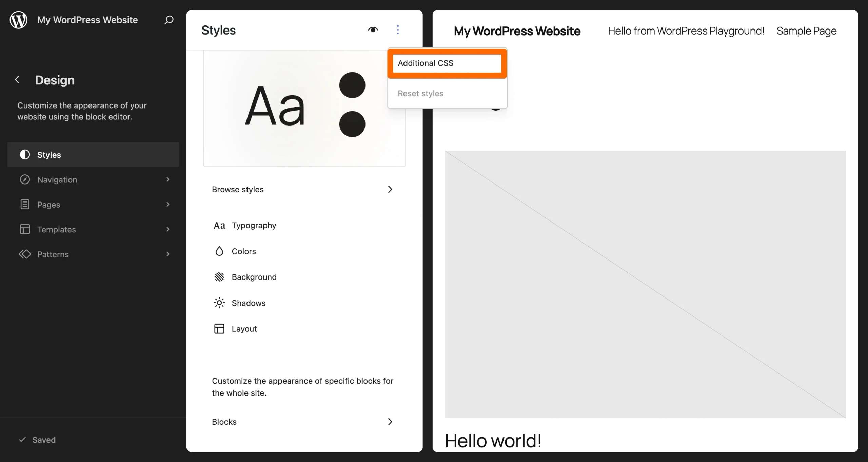The height and width of the screenshot is (462, 868).
Task: Click the Patterns diamond icon
Action: pos(25,254)
